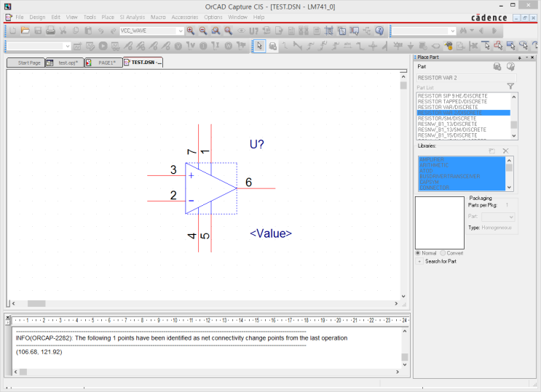Click the binoculars Find icon
Viewport: 541px width, 392px height.
point(463,31)
